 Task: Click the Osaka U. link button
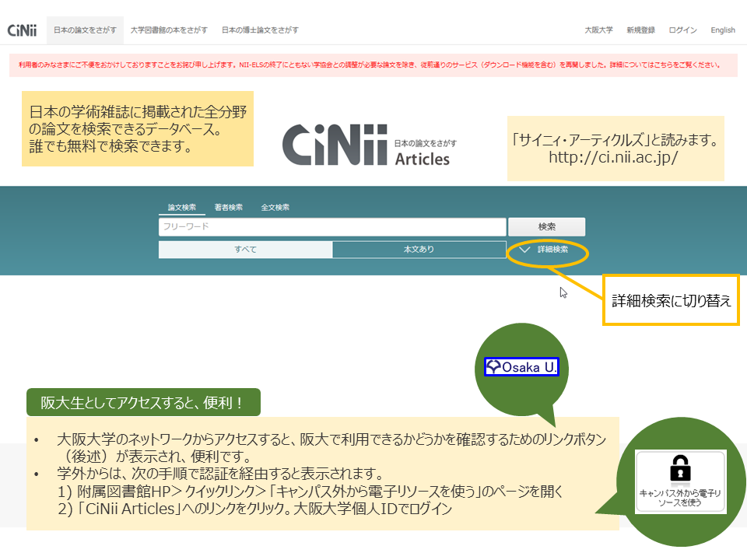[x=521, y=367]
